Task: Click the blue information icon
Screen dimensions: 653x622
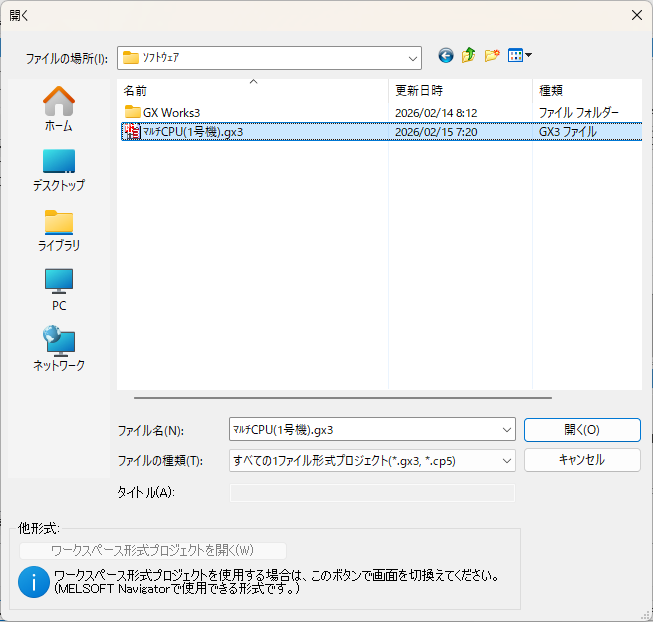Action: pyautogui.click(x=34, y=582)
